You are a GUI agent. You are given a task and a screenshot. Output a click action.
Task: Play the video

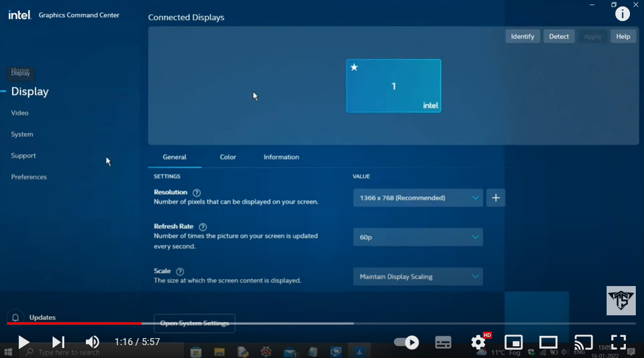click(x=23, y=342)
